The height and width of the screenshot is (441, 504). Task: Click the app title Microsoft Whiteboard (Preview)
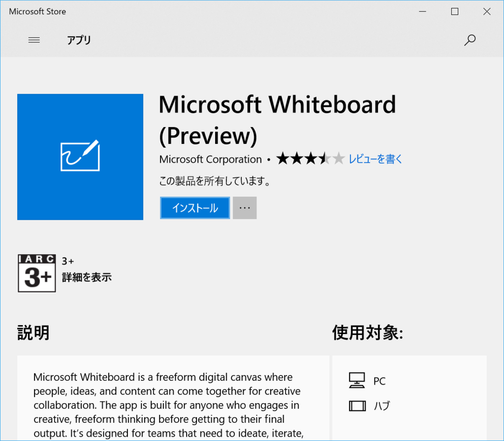(x=277, y=120)
